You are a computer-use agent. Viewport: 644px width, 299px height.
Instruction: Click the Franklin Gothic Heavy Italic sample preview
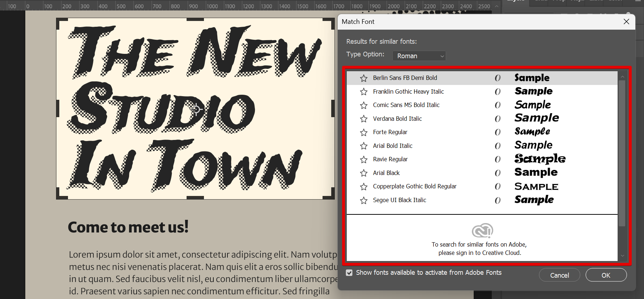pyautogui.click(x=533, y=91)
